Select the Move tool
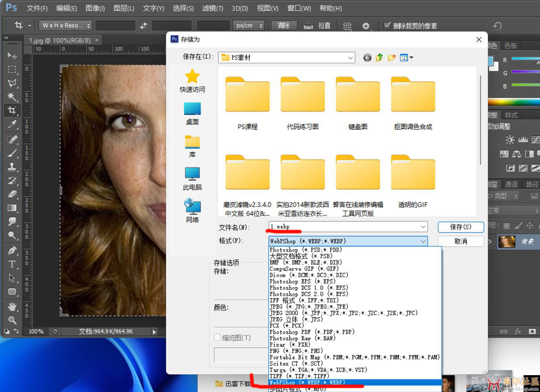The image size is (540, 392). [x=12, y=56]
